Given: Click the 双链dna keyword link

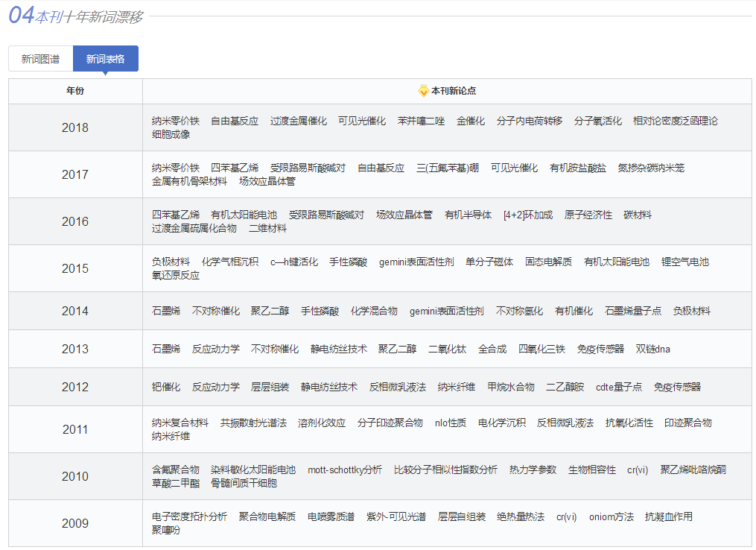Looking at the screenshot, I should click(x=652, y=349).
